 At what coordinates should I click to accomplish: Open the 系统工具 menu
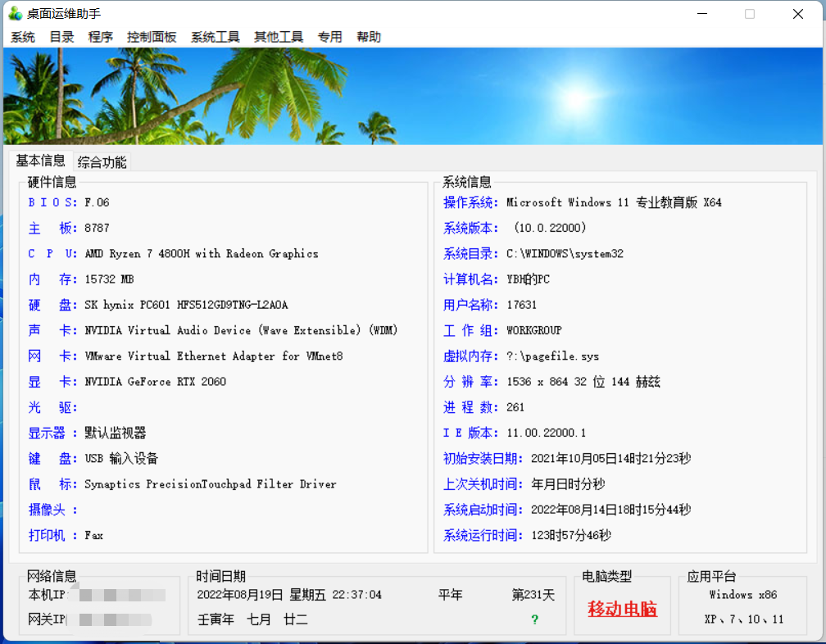(214, 36)
